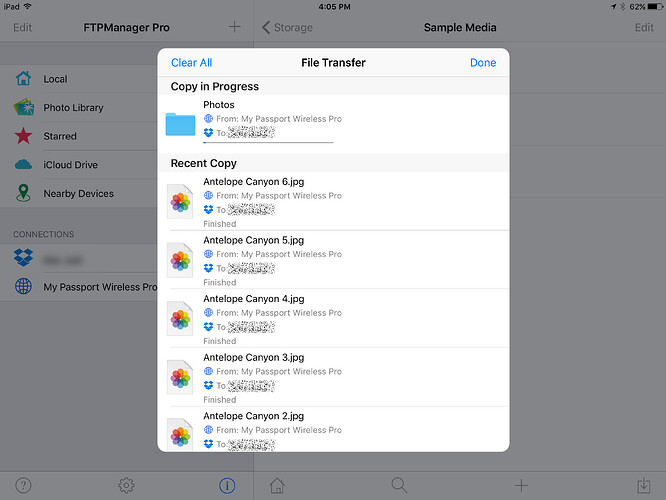Tap the search magnifier icon
The image size is (666, 500).
click(399, 485)
